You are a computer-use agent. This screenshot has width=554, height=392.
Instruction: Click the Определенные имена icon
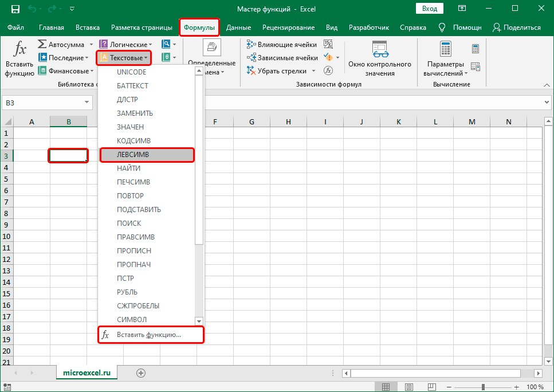tap(211, 48)
